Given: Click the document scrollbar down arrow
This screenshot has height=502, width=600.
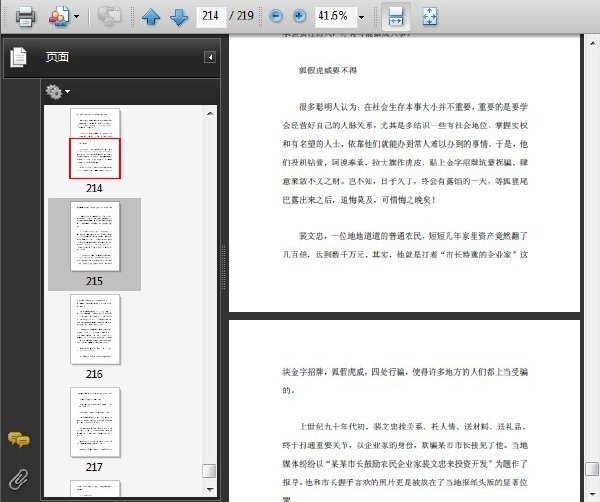Looking at the screenshot, I should tap(592, 494).
